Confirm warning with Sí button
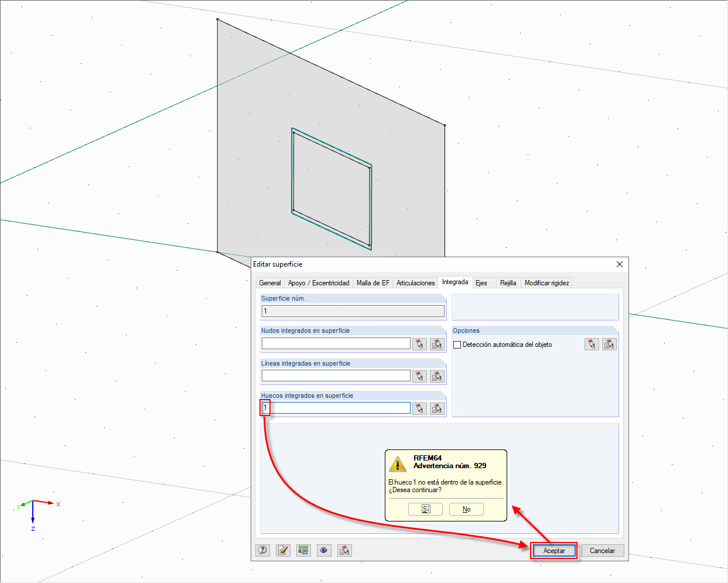 [x=425, y=509]
